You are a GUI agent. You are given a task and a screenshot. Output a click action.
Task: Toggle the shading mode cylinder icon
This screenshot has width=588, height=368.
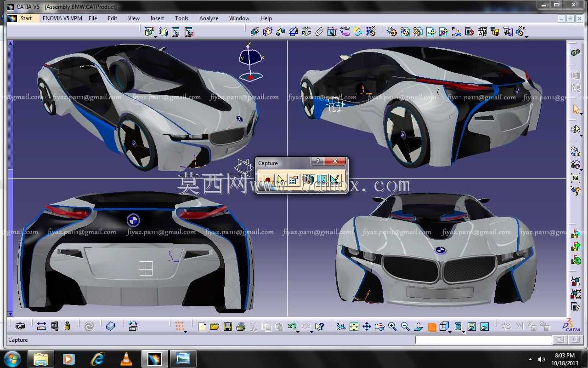[458, 327]
